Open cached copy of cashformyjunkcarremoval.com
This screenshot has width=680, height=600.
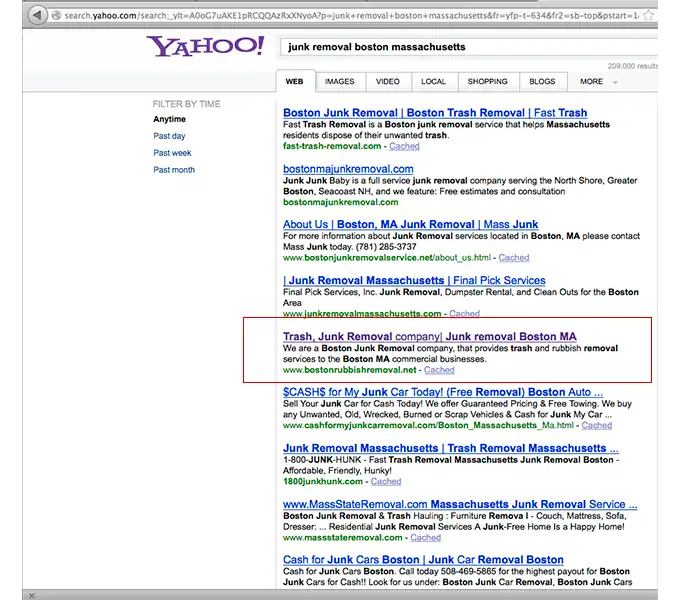[597, 425]
